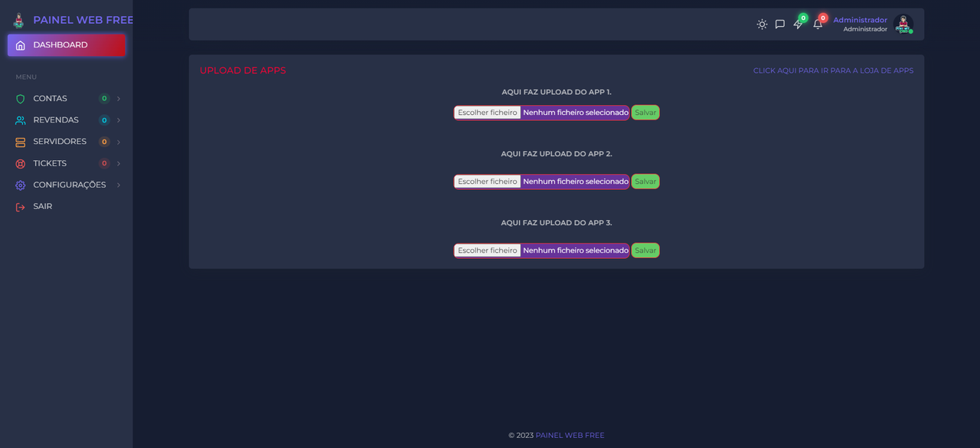
Task: Expand the Revendas menu chevron
Action: [x=119, y=120]
